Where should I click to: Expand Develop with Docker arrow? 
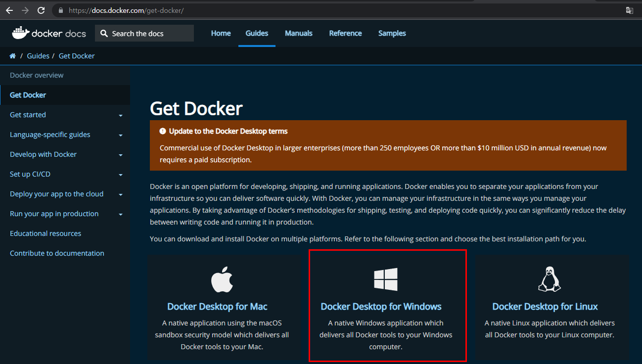click(x=121, y=155)
